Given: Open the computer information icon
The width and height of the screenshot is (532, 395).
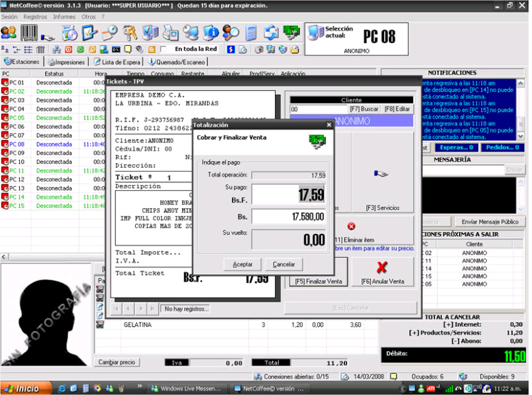Looking at the screenshot, I should tap(211, 33).
